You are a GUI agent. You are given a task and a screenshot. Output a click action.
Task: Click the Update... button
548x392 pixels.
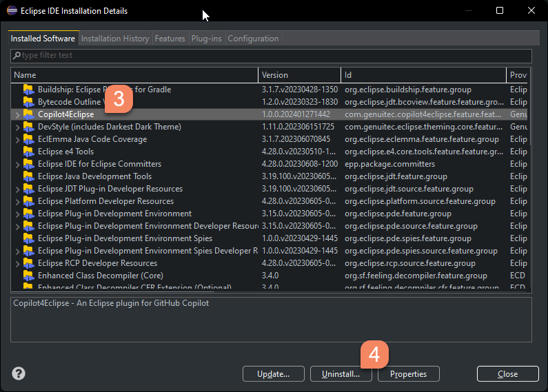(273, 374)
